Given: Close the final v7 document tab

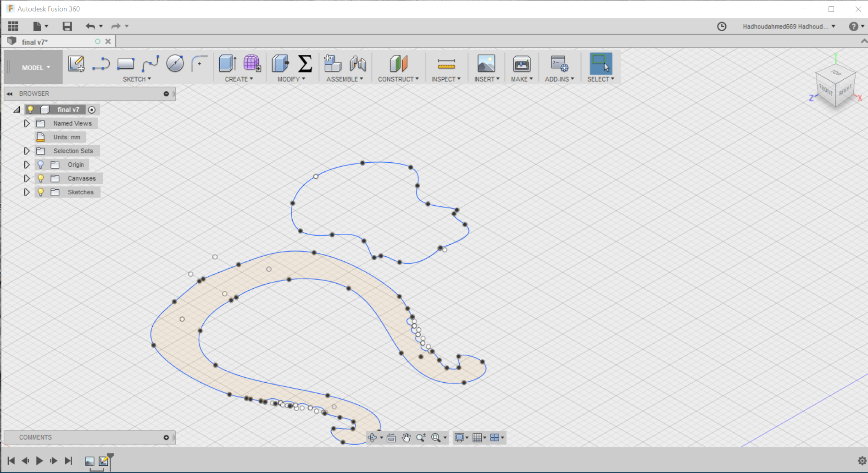Looking at the screenshot, I should point(108,41).
